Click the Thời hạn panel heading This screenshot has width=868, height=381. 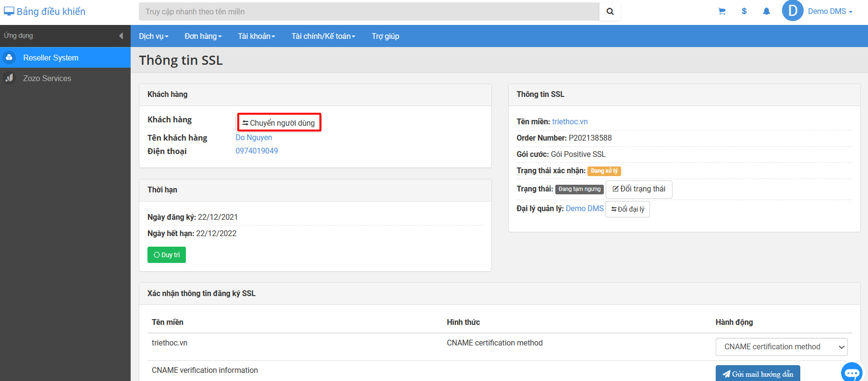pyautogui.click(x=162, y=190)
